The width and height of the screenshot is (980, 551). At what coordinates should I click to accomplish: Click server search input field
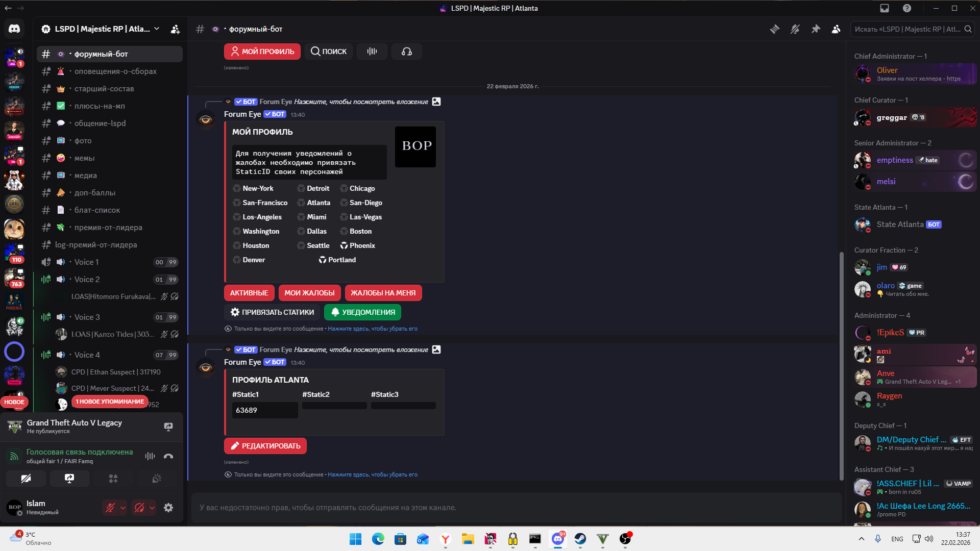tap(909, 29)
